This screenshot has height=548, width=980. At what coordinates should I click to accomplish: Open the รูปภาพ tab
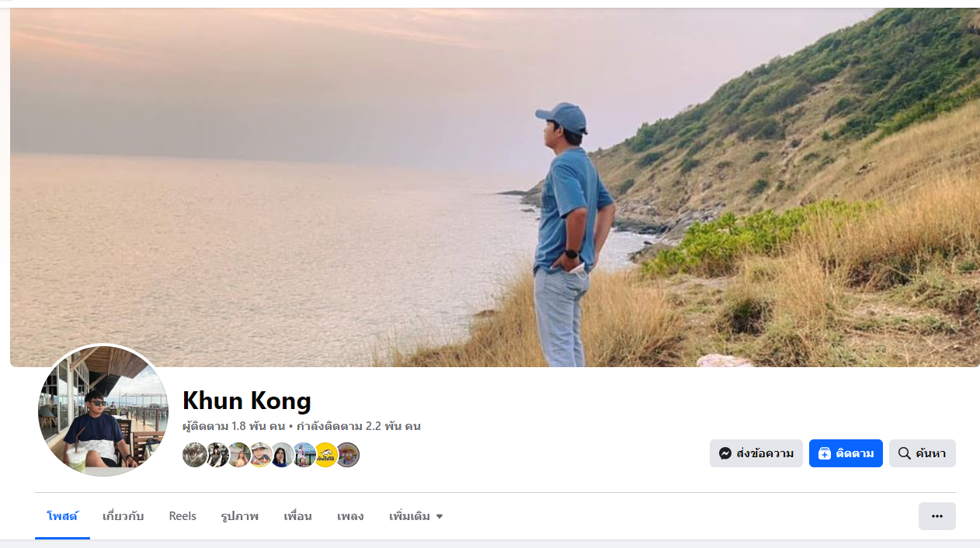239,516
